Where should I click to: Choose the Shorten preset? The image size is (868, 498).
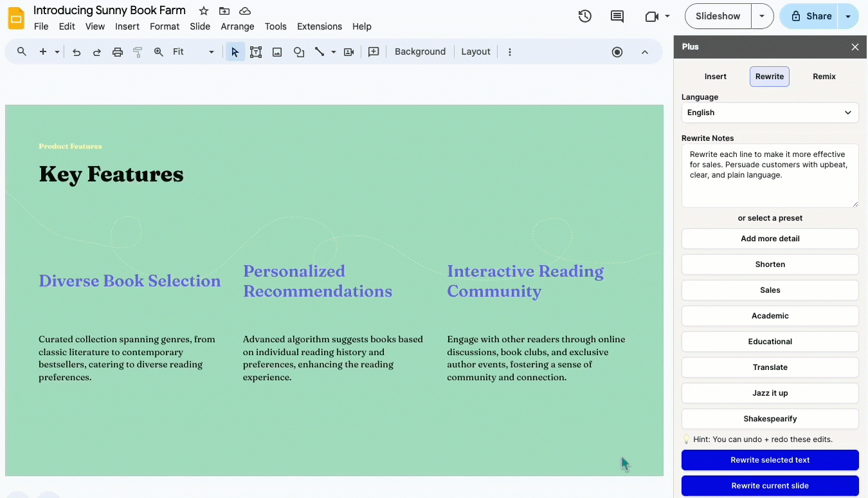[770, 264]
